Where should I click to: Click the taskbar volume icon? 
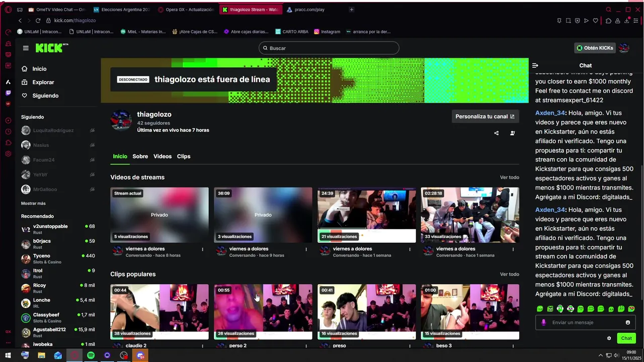[617, 355]
